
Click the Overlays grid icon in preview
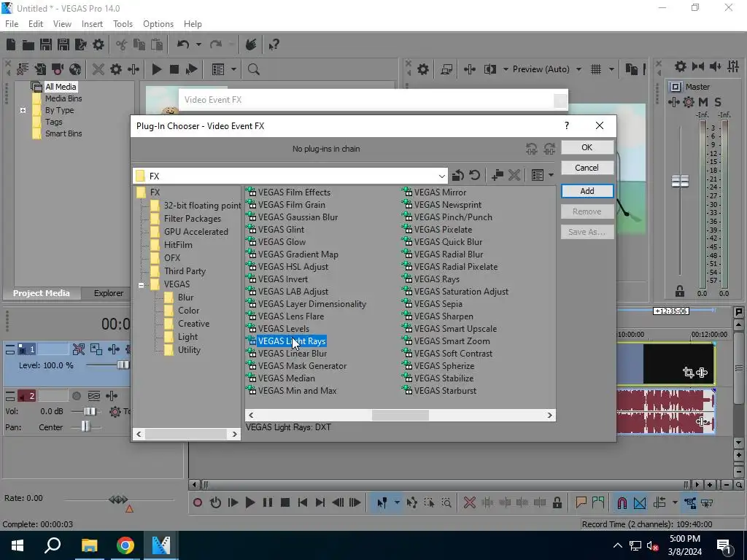tap(596, 69)
